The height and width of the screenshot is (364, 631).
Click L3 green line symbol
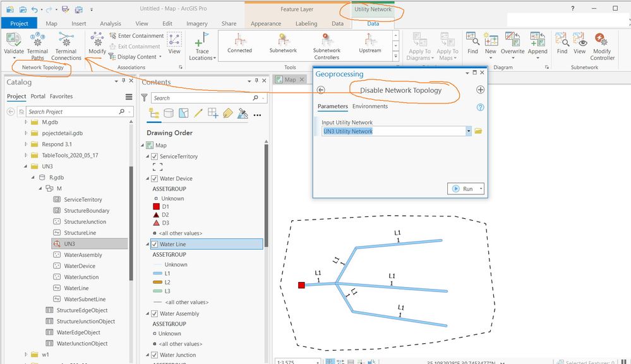coord(157,291)
